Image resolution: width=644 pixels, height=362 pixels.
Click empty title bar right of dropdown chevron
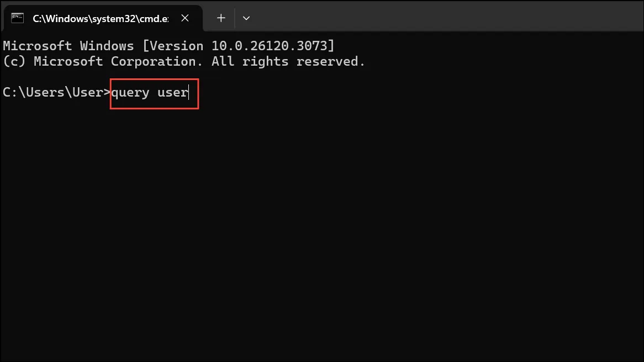pos(448,15)
